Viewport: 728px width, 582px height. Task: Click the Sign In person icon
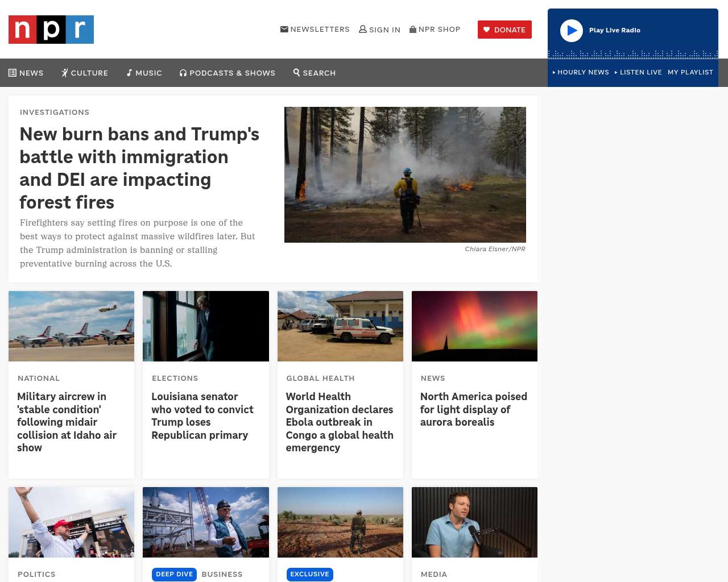tap(363, 29)
